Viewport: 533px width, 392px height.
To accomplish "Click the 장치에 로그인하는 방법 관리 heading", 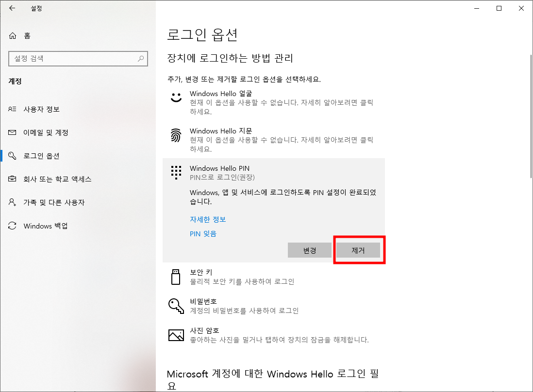I will tap(230, 58).
